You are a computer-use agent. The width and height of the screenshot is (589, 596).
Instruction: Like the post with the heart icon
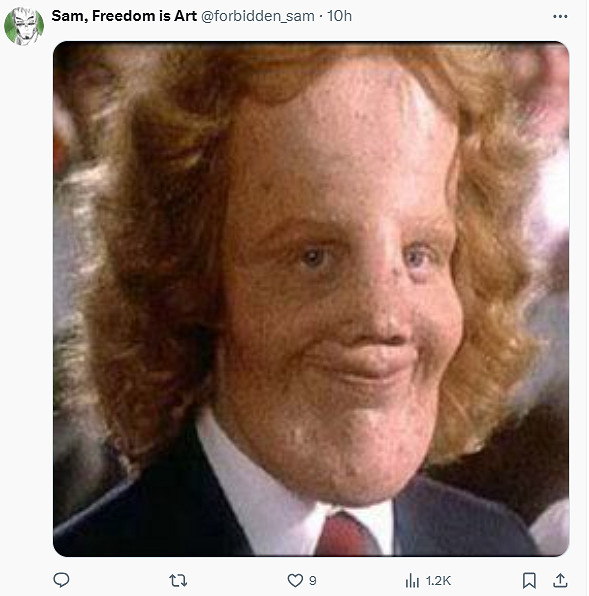(295, 580)
